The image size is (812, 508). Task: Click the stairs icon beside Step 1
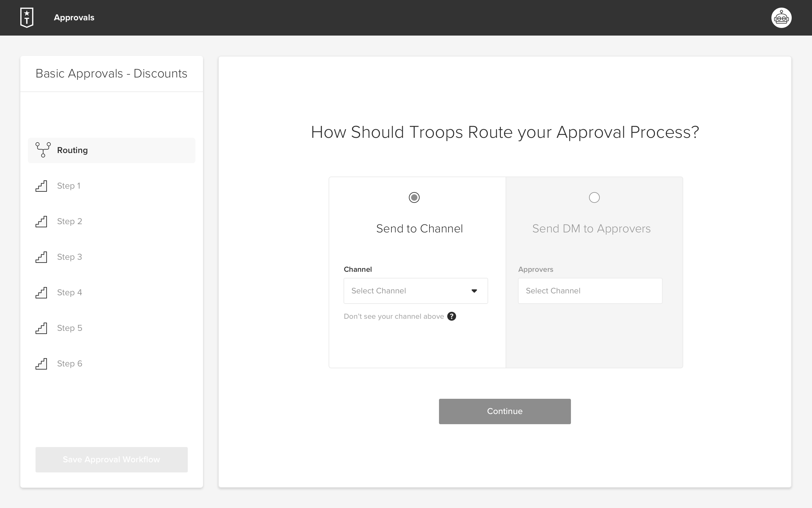(41, 186)
